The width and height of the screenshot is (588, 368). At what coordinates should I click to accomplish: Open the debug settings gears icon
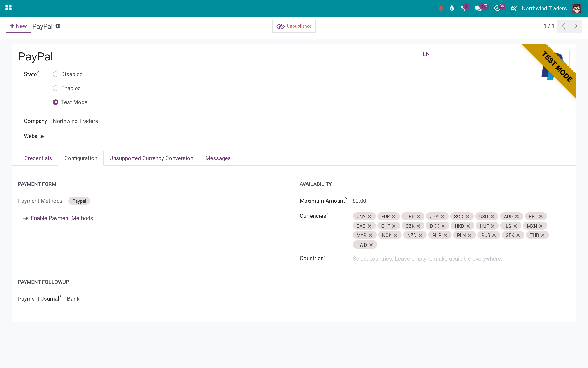coord(514,8)
